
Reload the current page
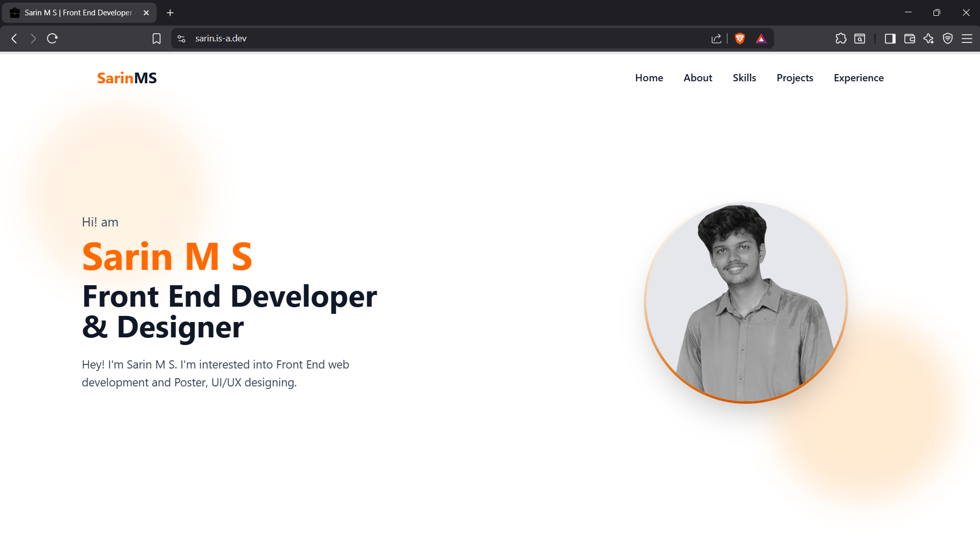[52, 38]
